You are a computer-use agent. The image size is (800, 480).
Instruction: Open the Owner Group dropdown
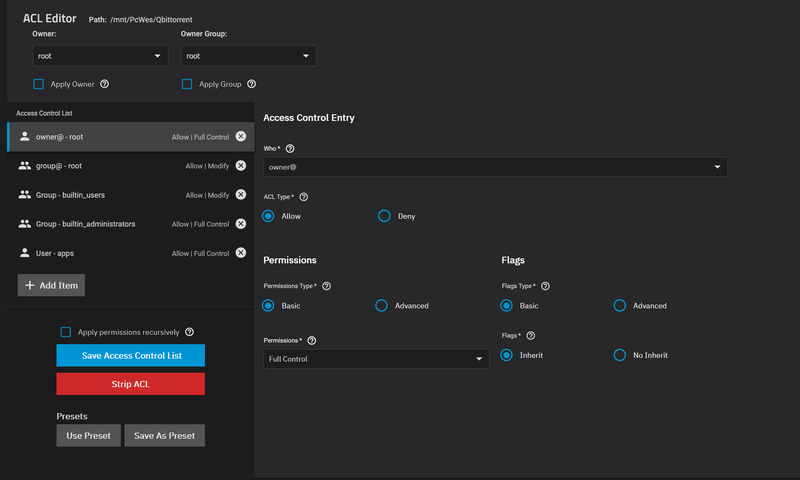pos(248,56)
